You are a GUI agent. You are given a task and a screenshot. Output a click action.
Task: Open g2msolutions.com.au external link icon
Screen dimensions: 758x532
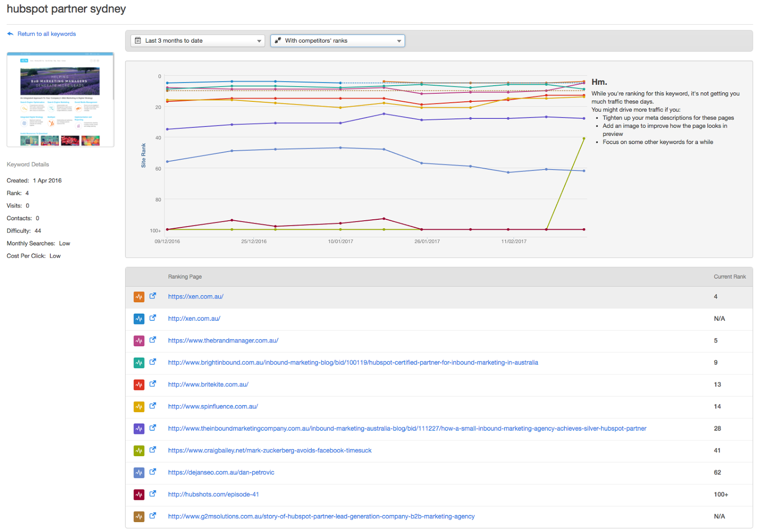[153, 516]
